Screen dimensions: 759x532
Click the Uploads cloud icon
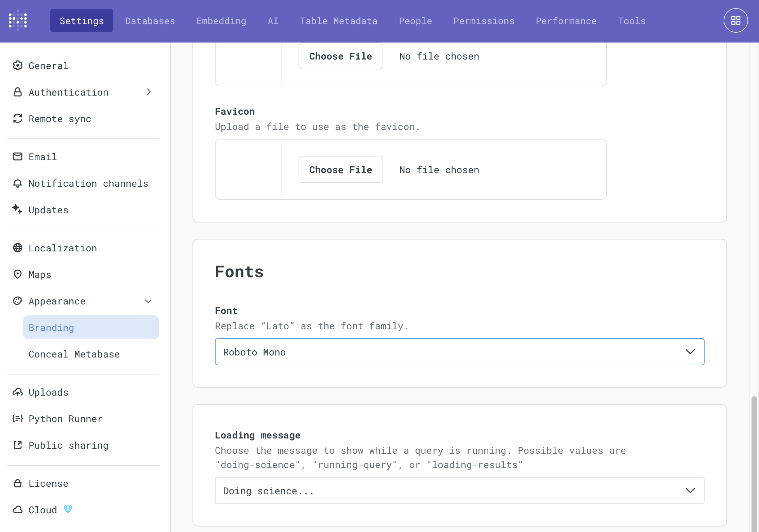point(18,392)
